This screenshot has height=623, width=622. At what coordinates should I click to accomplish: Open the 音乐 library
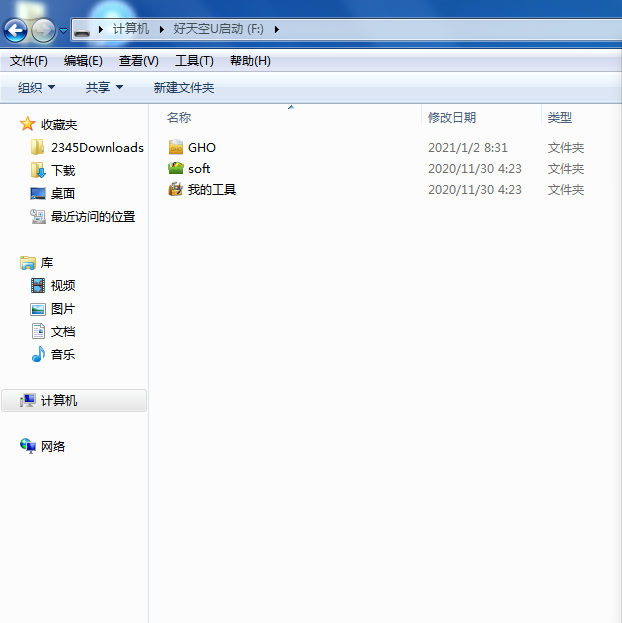[63, 355]
